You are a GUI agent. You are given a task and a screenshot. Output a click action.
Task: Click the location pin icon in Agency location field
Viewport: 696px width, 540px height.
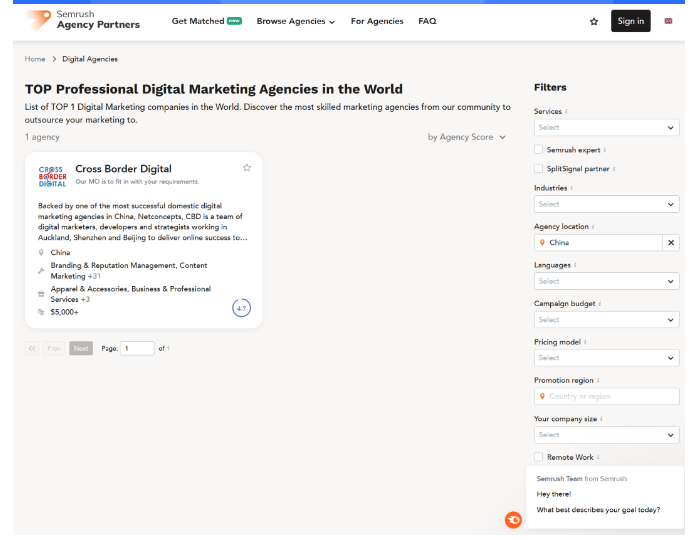point(542,242)
